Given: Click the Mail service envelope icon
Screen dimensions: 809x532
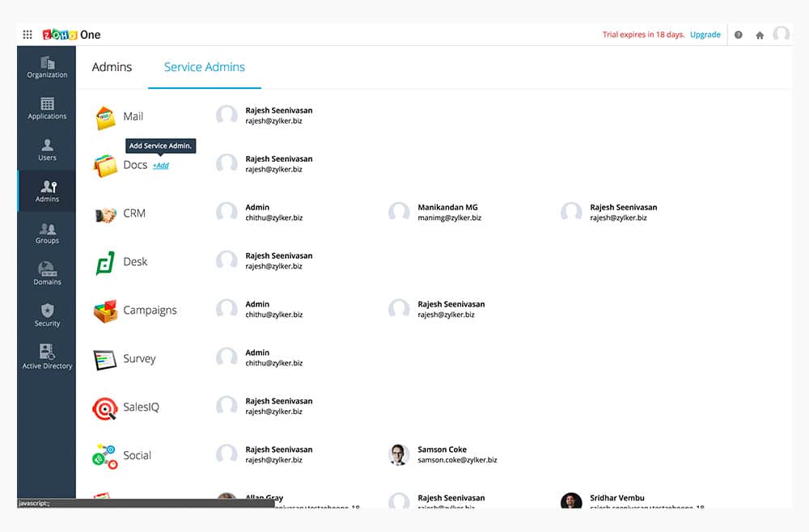Looking at the screenshot, I should 105,117.
